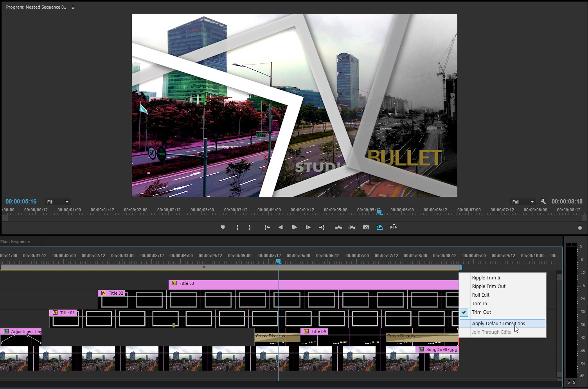Screen dimensions: 588x389
Task: Select Ripple Trim Out from context menu
Action: tap(502, 286)
